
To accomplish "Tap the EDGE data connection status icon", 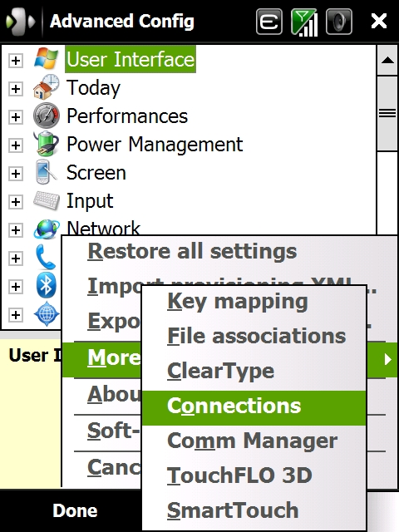I will 269,22.
